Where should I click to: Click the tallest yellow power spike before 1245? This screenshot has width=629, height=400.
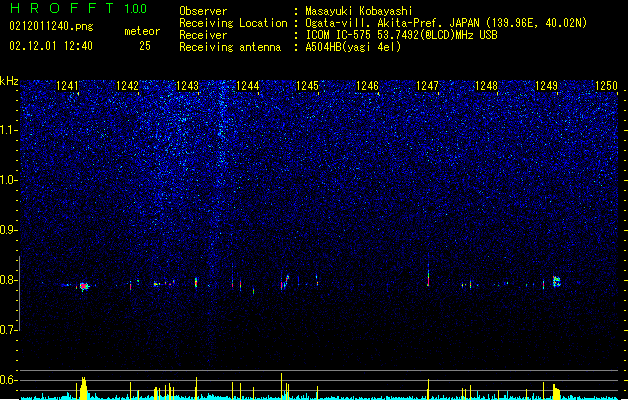pos(282,386)
